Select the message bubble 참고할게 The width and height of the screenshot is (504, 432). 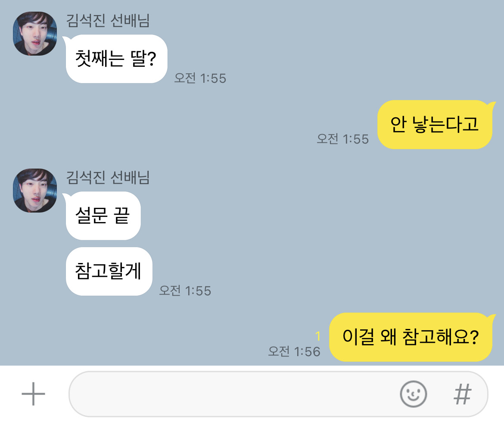pos(108,271)
